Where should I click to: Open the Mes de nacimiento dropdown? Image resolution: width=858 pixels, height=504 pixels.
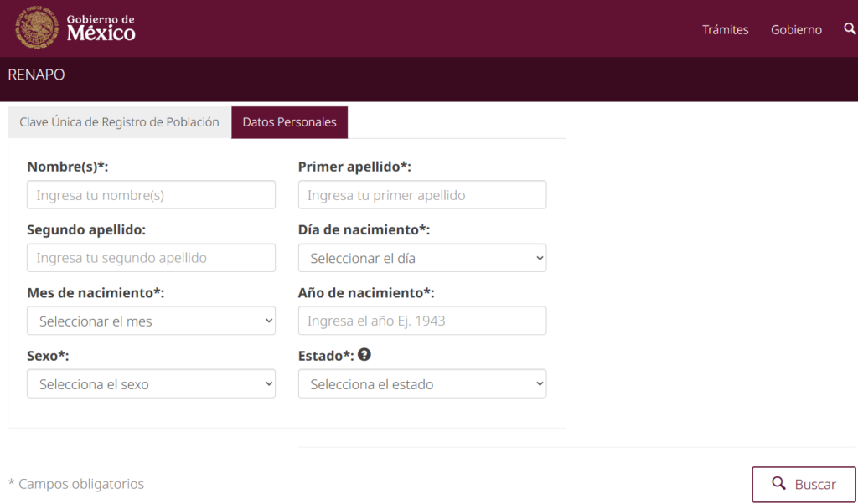pyautogui.click(x=151, y=321)
